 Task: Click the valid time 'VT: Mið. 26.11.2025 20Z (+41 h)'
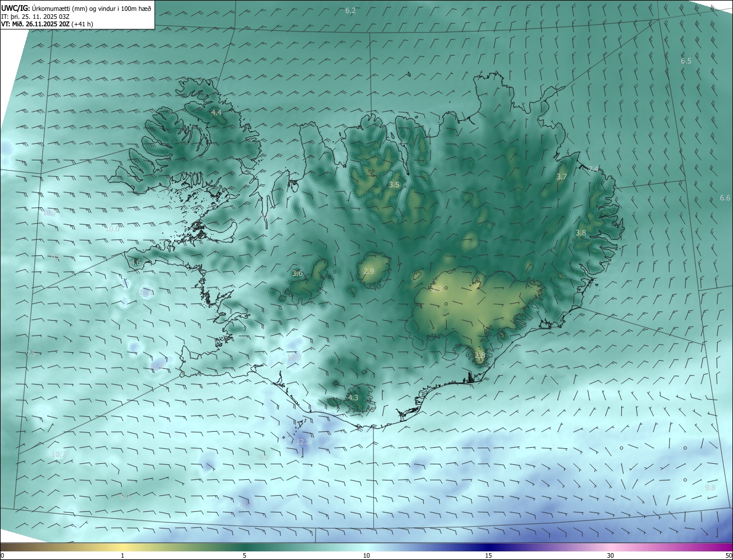[x=47, y=24]
